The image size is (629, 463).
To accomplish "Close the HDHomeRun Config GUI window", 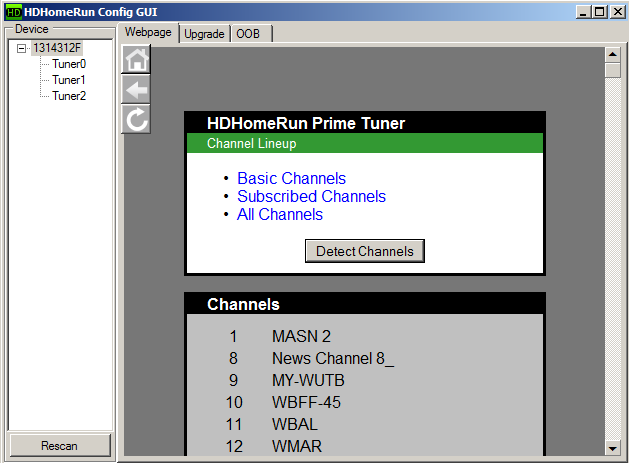I will [x=618, y=12].
